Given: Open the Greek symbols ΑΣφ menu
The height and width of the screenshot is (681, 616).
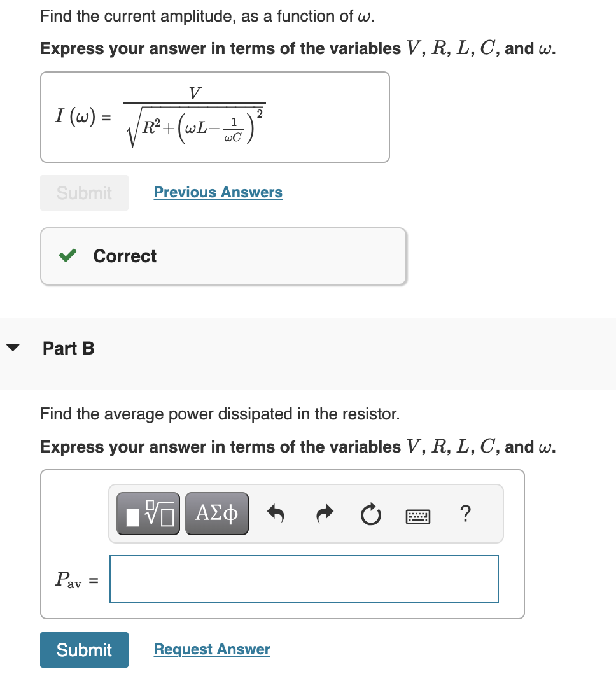Looking at the screenshot, I should (x=217, y=513).
